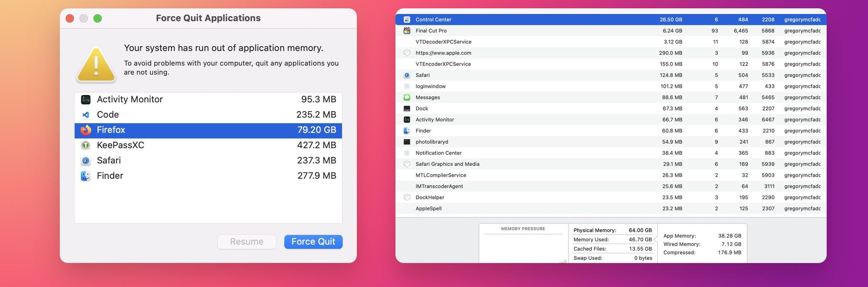The height and width of the screenshot is (287, 868).
Task: Click the Dock process icon
Action: [x=407, y=109]
